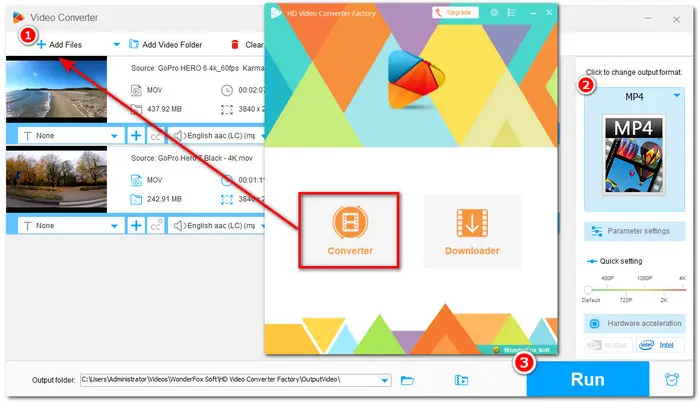700x403 pixels.
Task: Click MOV format icon of GoPro Hero 7 video
Action: point(136,180)
